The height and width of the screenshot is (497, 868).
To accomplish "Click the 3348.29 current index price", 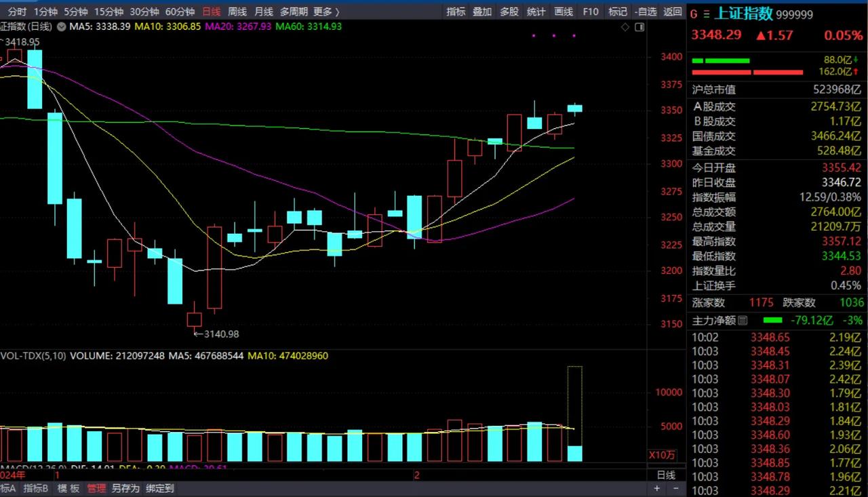I will tap(716, 35).
